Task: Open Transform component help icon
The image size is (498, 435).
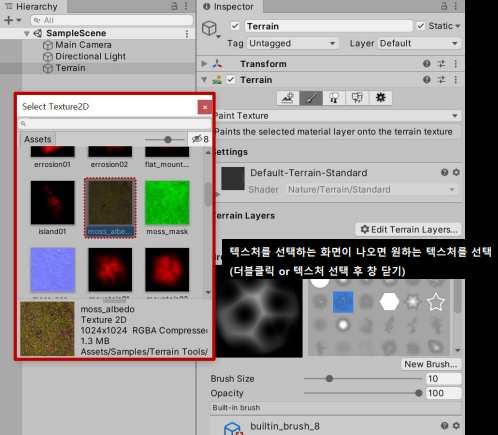Action: click(427, 64)
